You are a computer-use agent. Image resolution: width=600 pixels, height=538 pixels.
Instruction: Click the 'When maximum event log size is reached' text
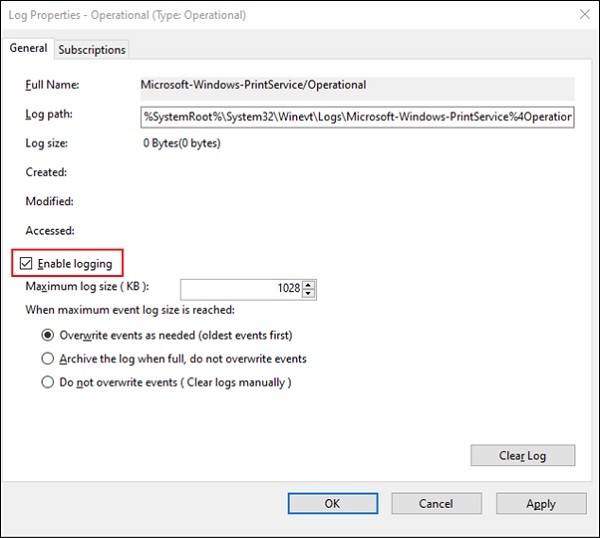(x=130, y=310)
